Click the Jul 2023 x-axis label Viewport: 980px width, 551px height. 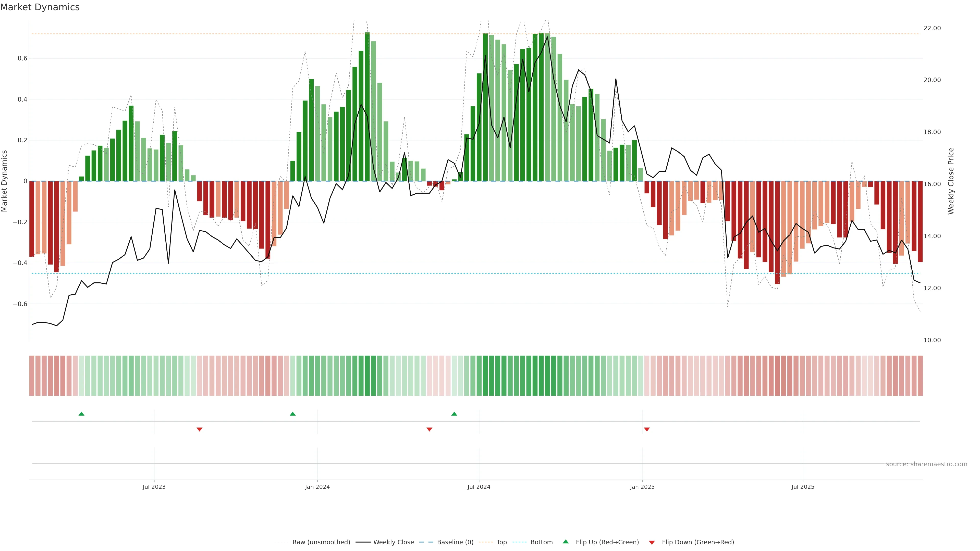tap(154, 487)
